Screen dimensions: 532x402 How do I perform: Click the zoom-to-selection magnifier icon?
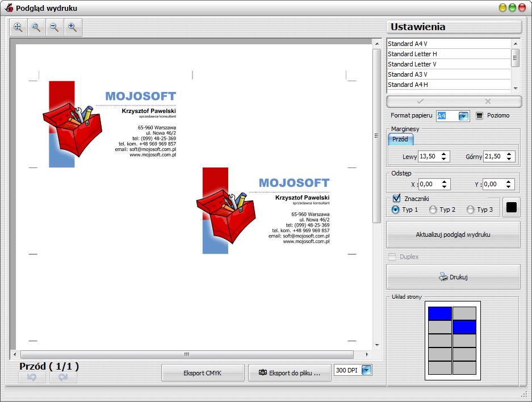(x=36, y=27)
